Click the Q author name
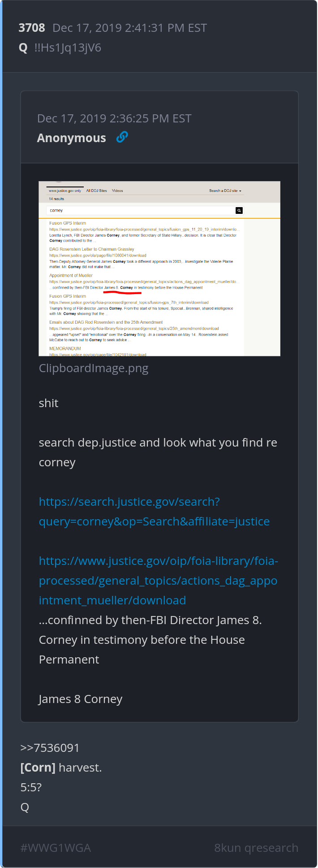 23,48
